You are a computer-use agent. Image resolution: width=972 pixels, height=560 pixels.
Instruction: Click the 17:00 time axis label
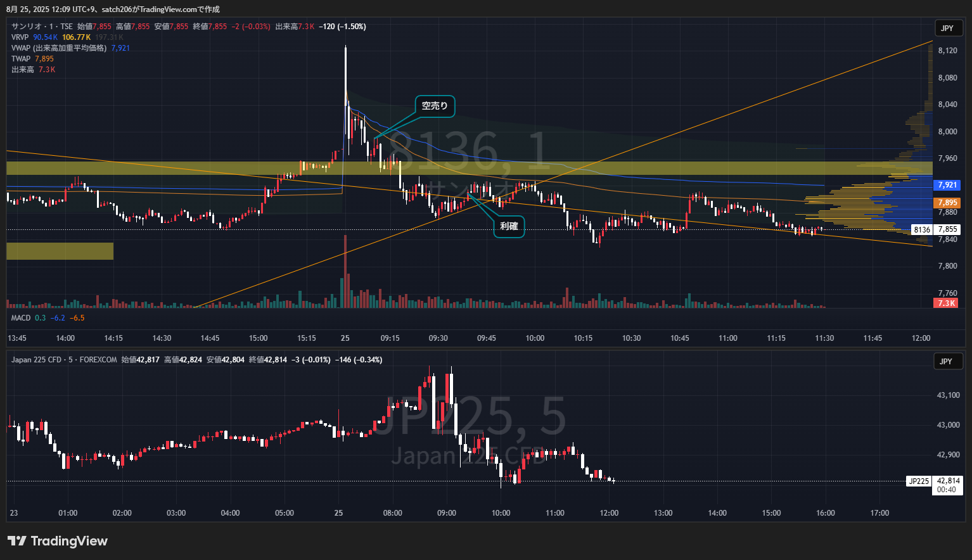879,513
